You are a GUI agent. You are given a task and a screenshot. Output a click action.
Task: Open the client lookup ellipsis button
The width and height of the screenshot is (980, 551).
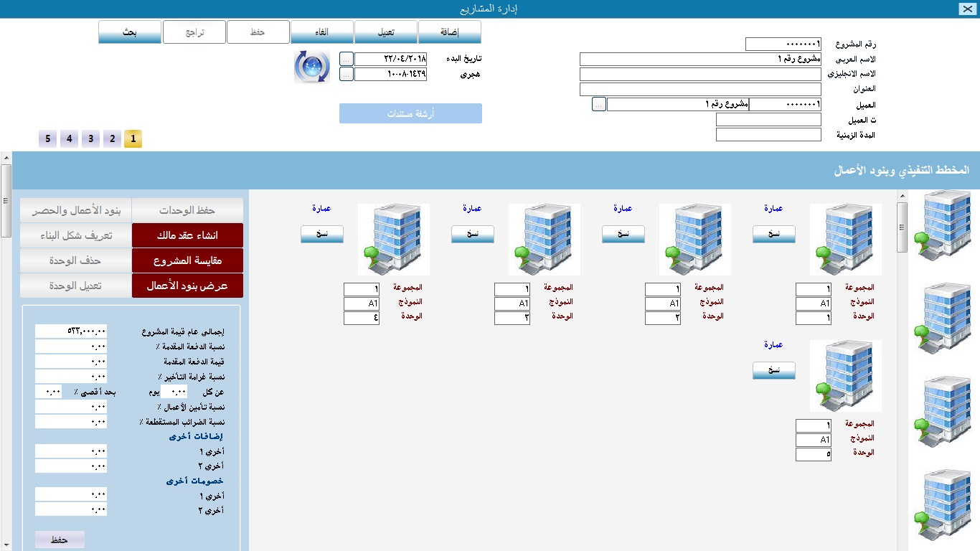(x=599, y=104)
